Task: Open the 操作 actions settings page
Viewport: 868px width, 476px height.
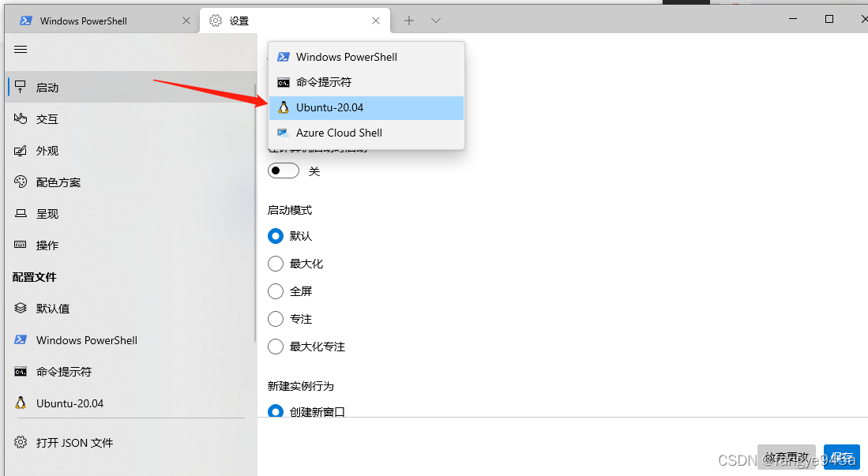Action: pyautogui.click(x=132, y=245)
